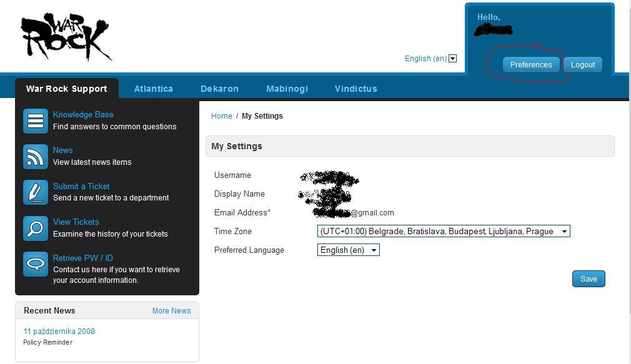This screenshot has height=364, width=631.
Task: Open the Preferred Language dropdown
Action: click(x=348, y=250)
